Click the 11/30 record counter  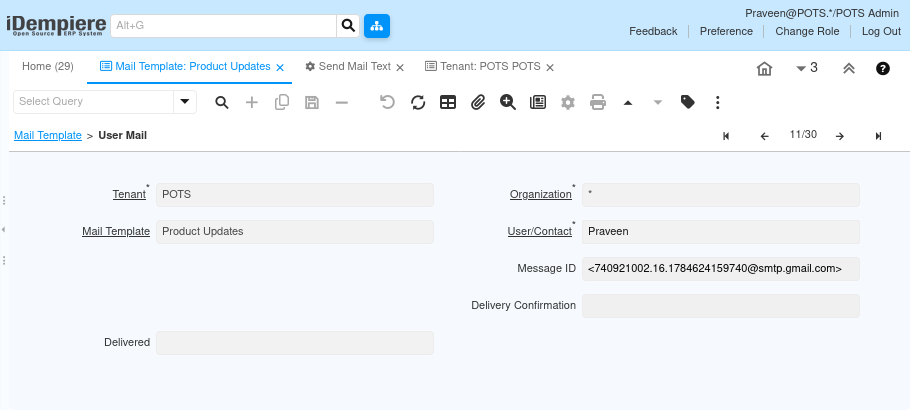pyautogui.click(x=803, y=135)
